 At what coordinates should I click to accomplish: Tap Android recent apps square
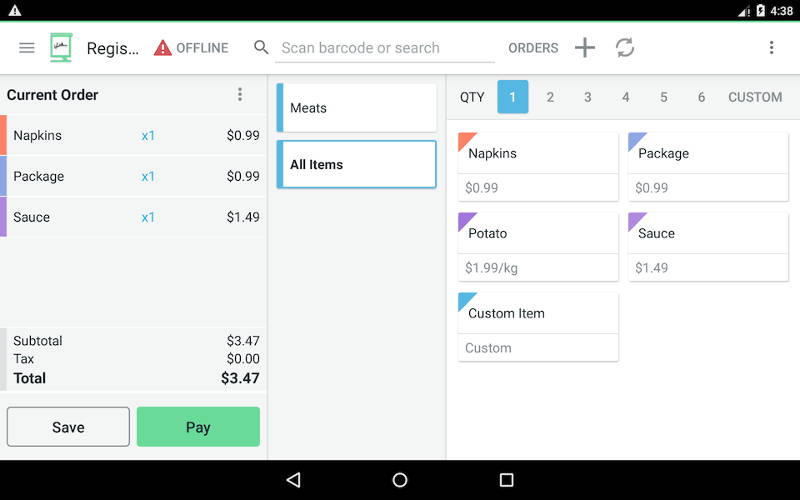(x=507, y=480)
